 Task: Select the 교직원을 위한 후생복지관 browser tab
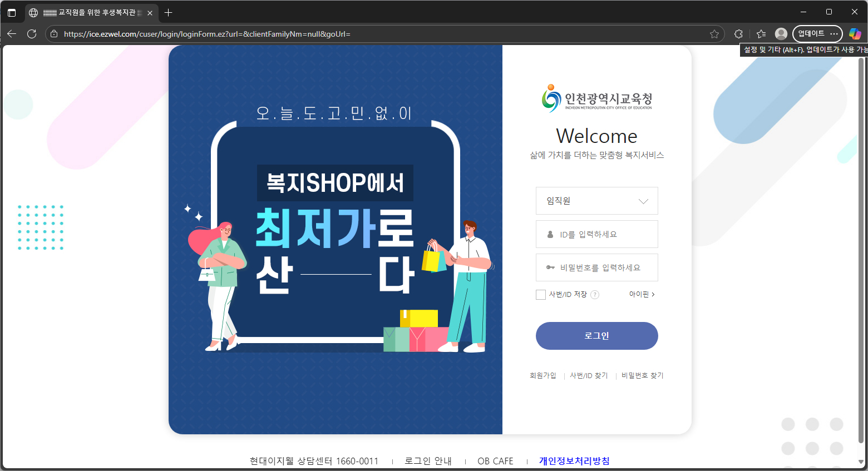[x=89, y=11]
